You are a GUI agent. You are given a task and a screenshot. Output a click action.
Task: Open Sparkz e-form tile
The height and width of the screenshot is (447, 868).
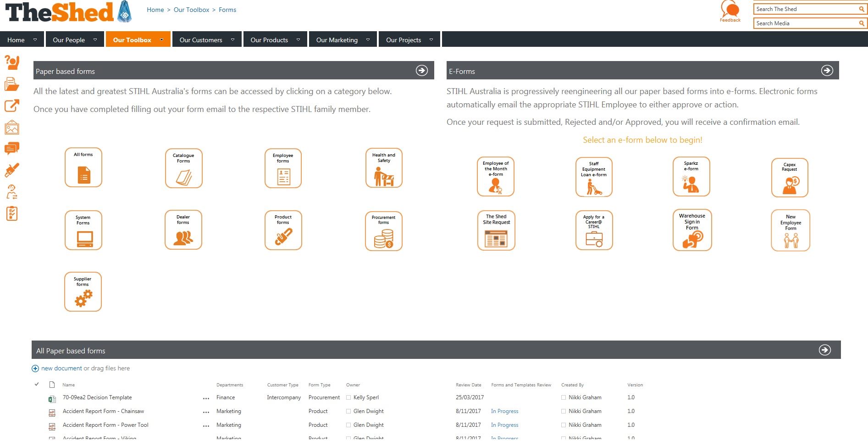(691, 176)
